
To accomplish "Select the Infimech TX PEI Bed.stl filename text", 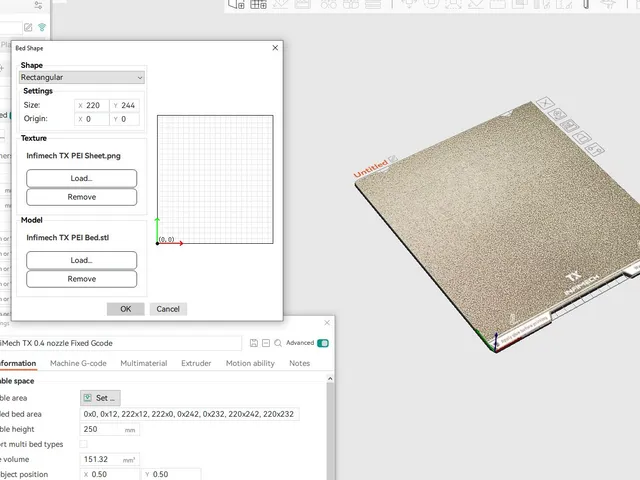I will [x=68, y=238].
